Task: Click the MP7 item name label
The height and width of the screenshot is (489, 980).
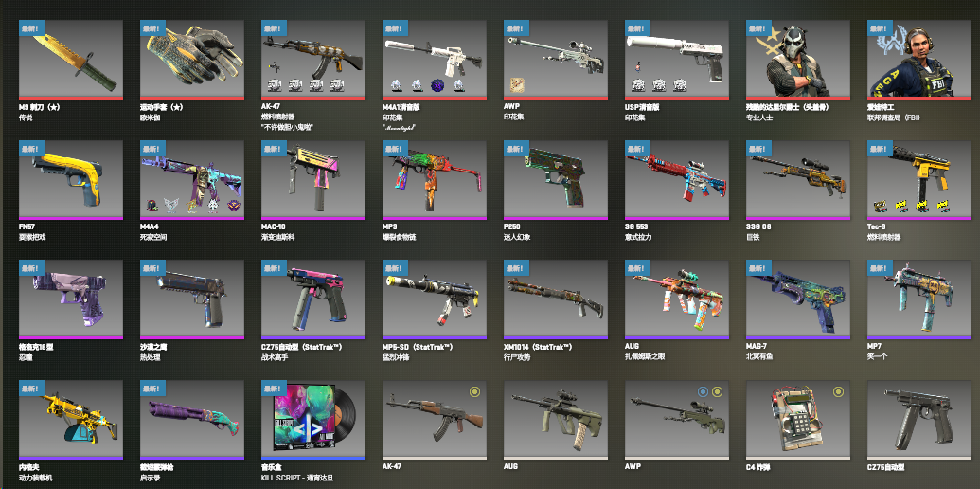Action: click(874, 347)
